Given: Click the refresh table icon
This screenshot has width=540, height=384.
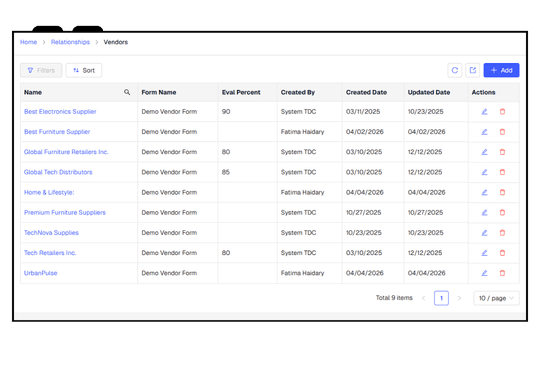Looking at the screenshot, I should (x=455, y=70).
